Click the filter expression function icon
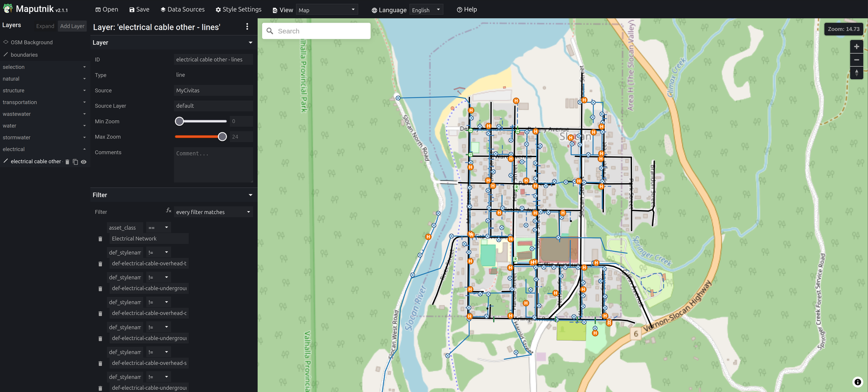Viewport: 868px width, 392px height. pyautogui.click(x=168, y=210)
